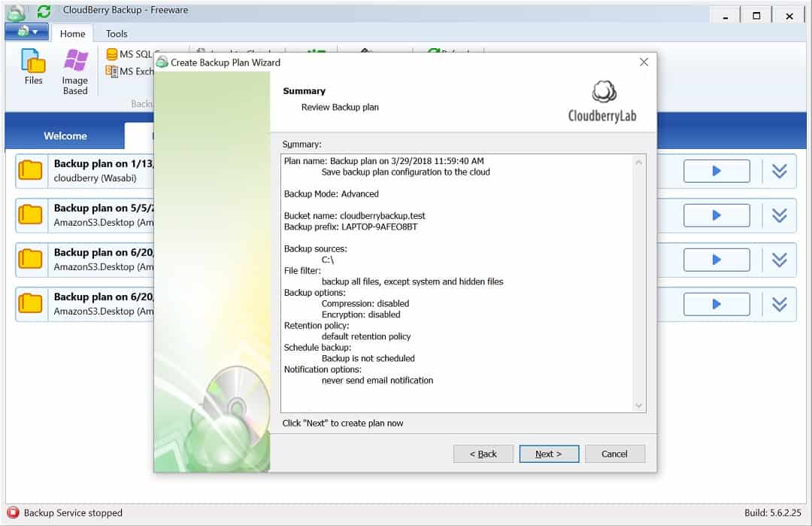The height and width of the screenshot is (526, 812).
Task: Click the 'Create Backup Plan Wizard' dialog title
Action: [226, 62]
